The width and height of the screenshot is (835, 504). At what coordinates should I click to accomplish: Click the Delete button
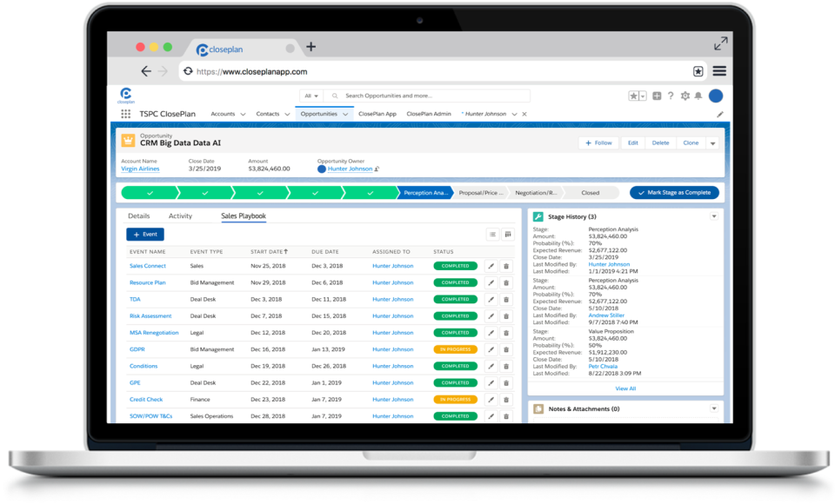pyautogui.click(x=660, y=143)
